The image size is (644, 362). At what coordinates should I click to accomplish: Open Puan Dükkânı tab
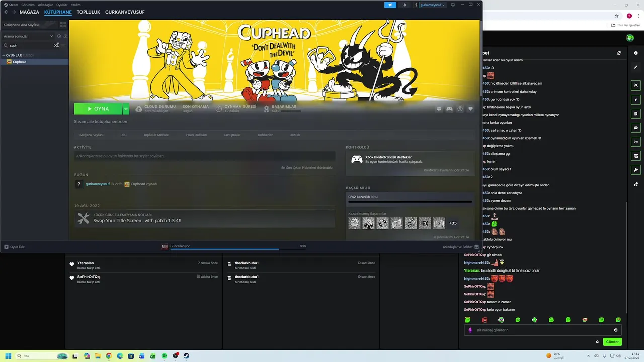(196, 135)
